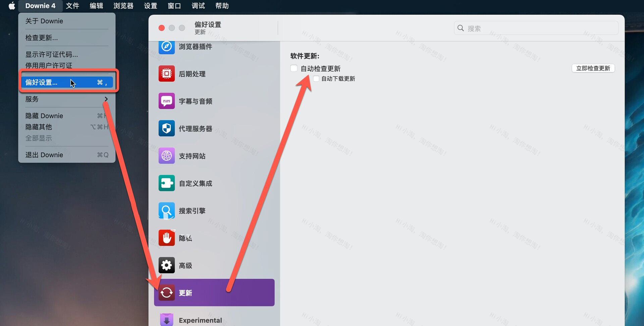Select the 高级 sidebar label
This screenshot has height=326, width=644.
click(x=185, y=266)
